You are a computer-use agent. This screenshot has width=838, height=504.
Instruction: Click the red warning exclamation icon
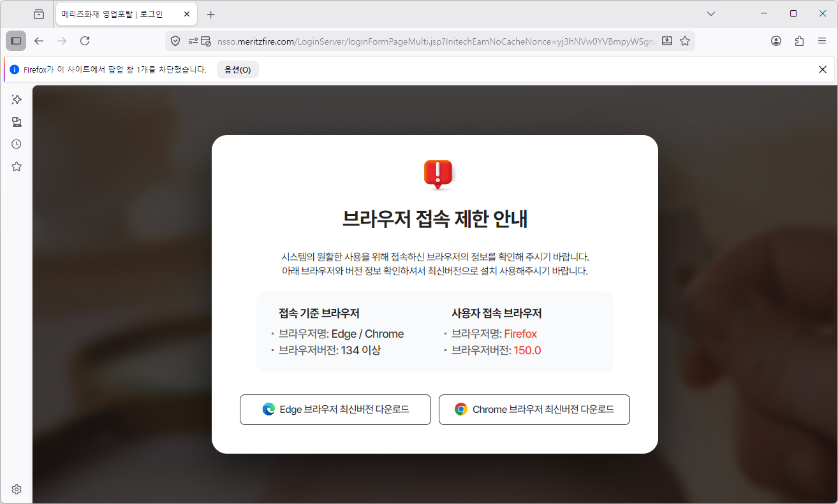[x=437, y=174]
